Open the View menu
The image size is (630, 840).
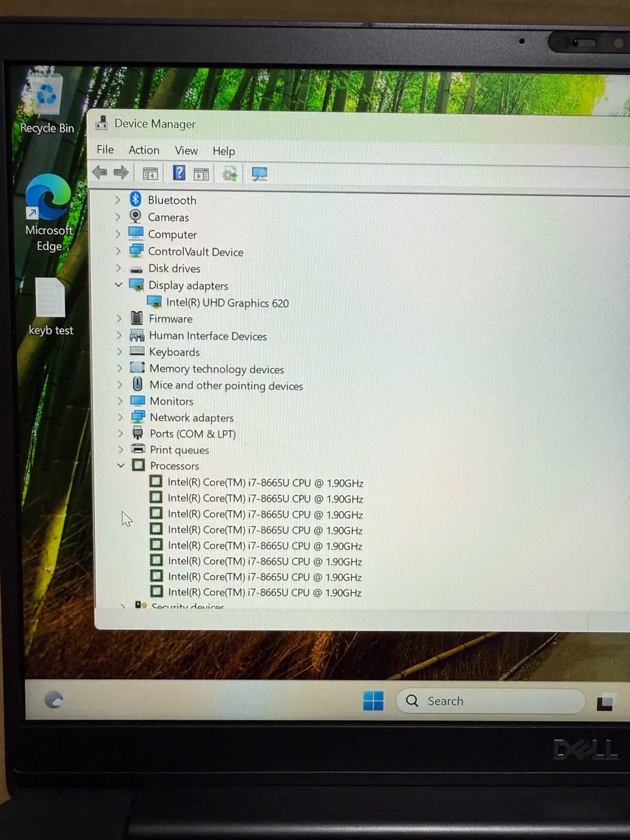pos(186,150)
